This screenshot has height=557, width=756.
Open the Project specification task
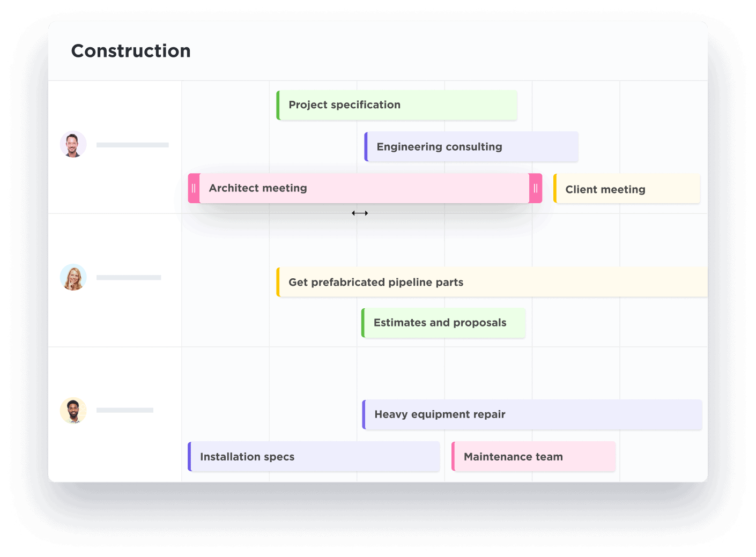[x=397, y=105]
